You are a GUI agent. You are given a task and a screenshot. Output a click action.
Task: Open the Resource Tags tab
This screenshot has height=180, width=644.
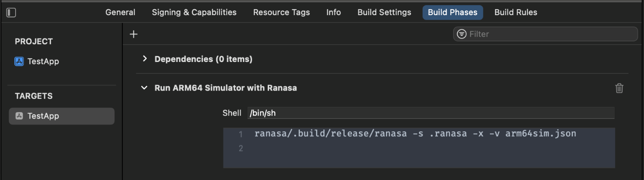(282, 12)
